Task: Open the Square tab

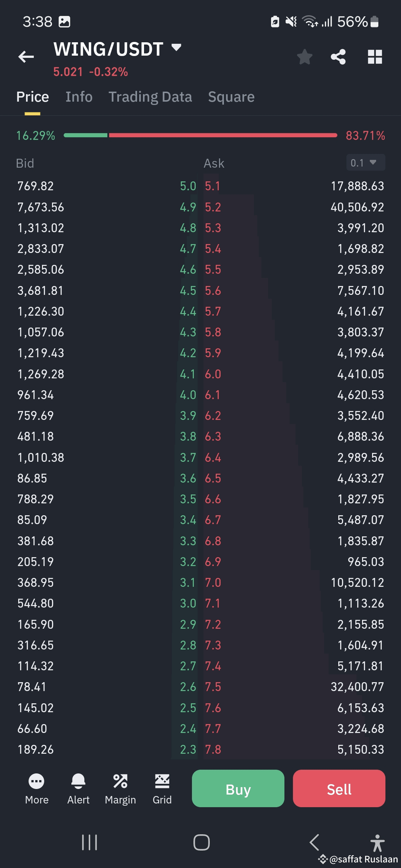Action: 231,97
